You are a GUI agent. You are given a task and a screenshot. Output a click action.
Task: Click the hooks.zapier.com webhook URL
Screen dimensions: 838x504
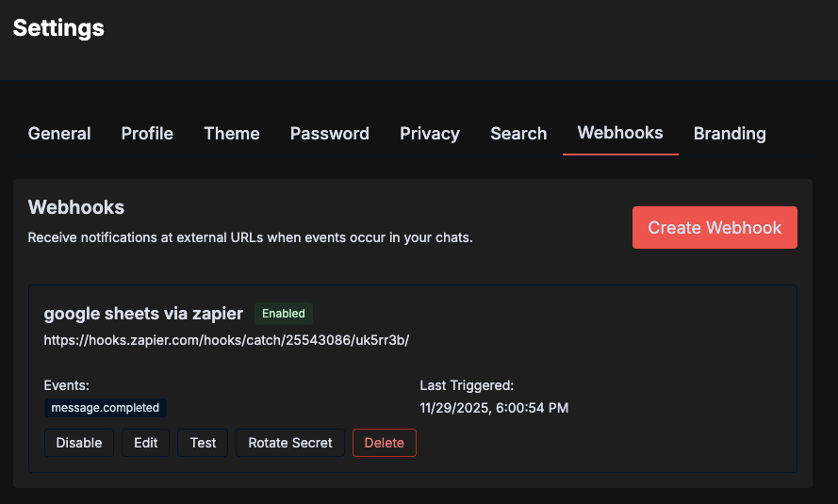pyautogui.click(x=226, y=340)
